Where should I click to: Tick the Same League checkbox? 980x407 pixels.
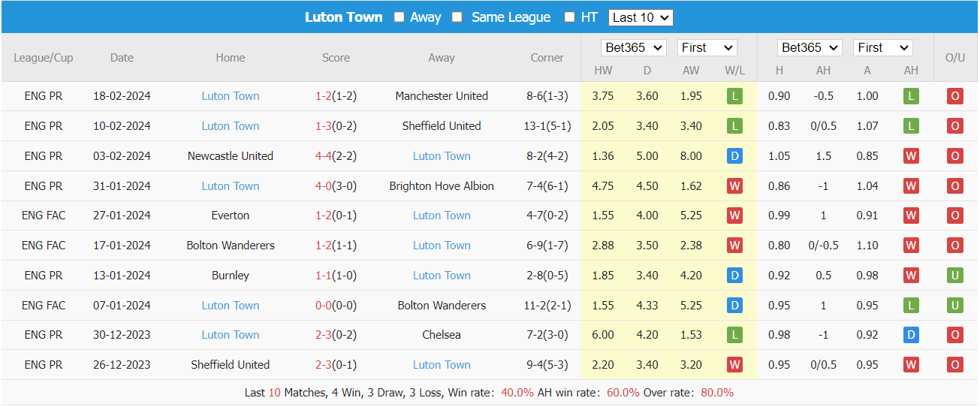pyautogui.click(x=457, y=17)
